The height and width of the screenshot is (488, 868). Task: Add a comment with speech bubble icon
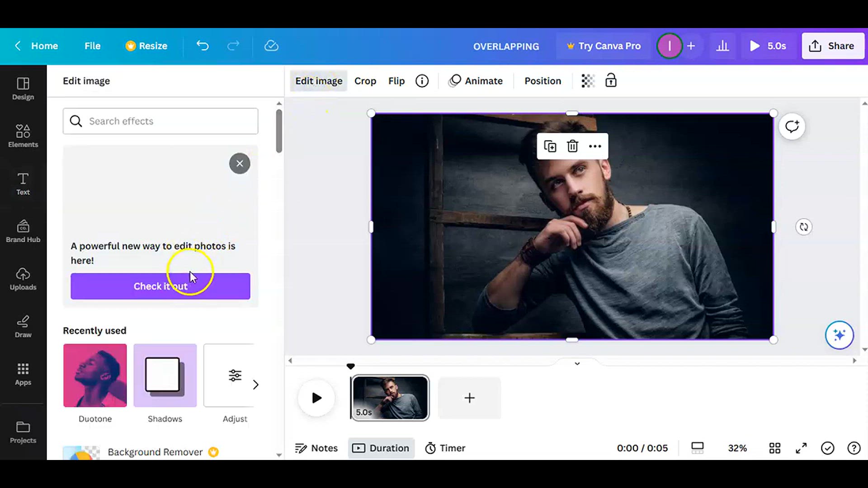pos(792,127)
